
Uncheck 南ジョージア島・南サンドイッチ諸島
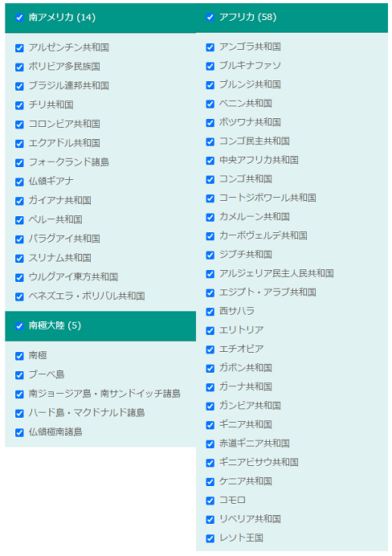point(19,394)
